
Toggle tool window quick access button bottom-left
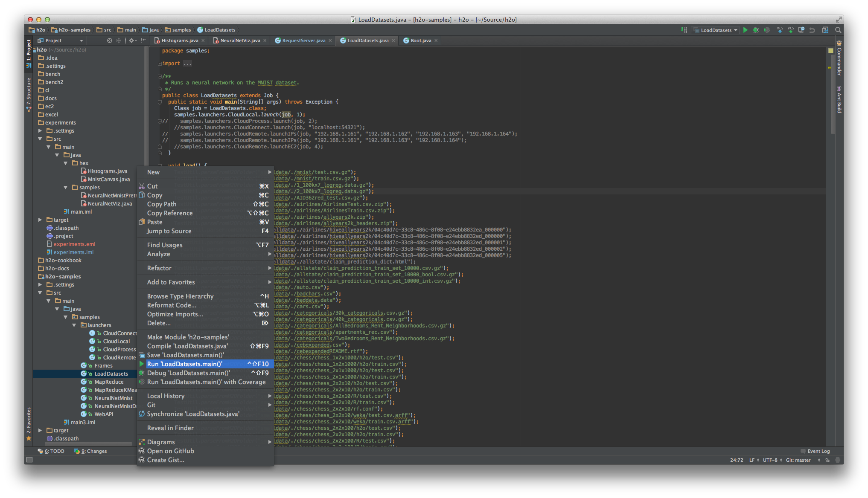(x=29, y=460)
